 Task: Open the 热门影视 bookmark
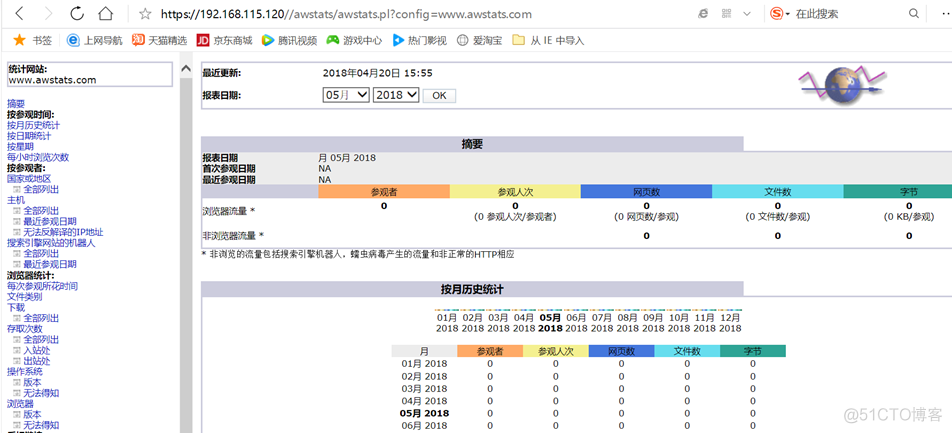point(419,41)
